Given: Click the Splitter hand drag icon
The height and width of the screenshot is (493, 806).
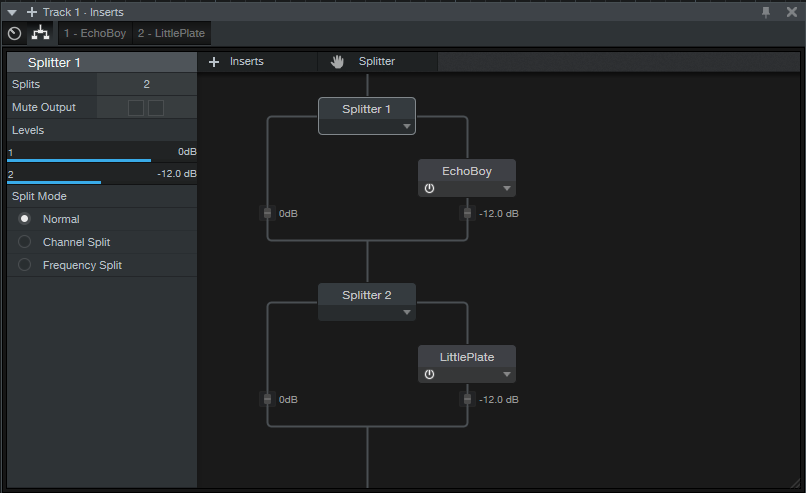Looking at the screenshot, I should pos(337,62).
